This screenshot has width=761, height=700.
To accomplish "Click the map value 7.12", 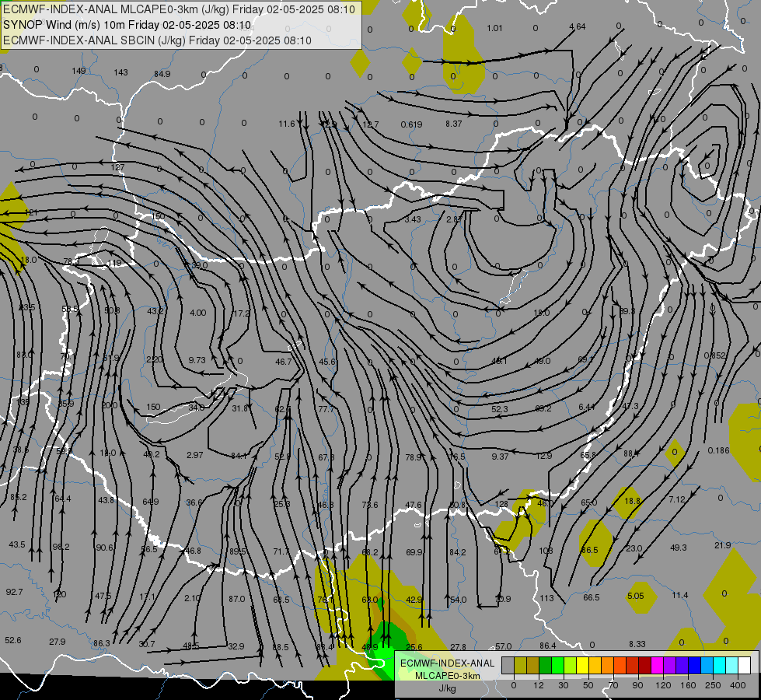I will [676, 499].
